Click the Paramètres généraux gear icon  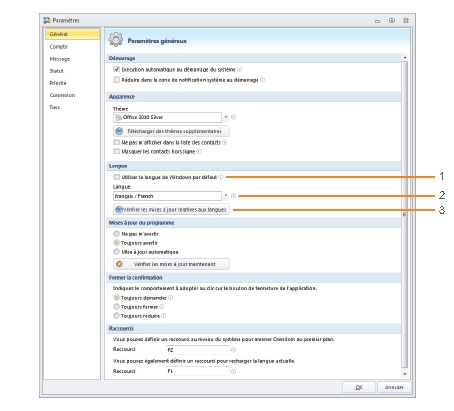coord(115,40)
